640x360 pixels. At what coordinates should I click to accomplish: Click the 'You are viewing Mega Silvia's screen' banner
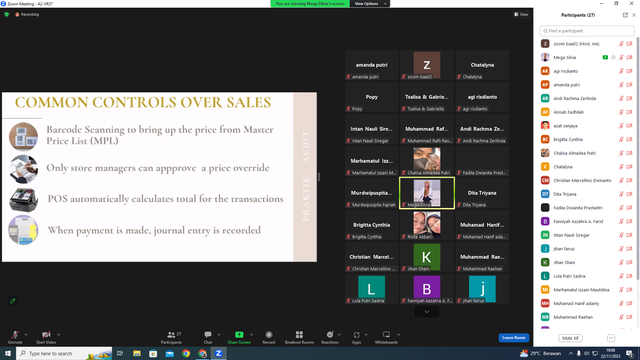click(310, 4)
